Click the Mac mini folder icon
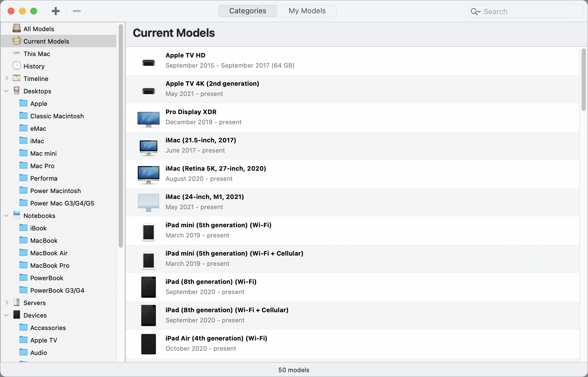The height and width of the screenshot is (377, 588). pos(23,153)
